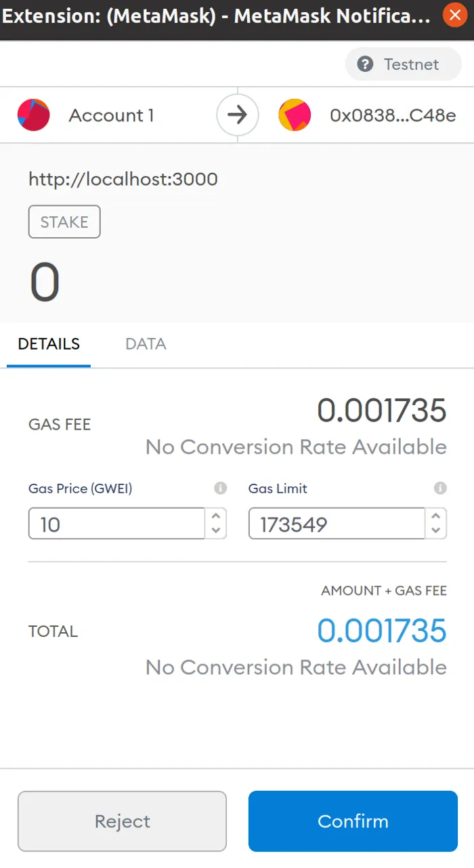The image size is (474, 868).
Task: Click the recipient account avatar icon
Action: point(294,115)
